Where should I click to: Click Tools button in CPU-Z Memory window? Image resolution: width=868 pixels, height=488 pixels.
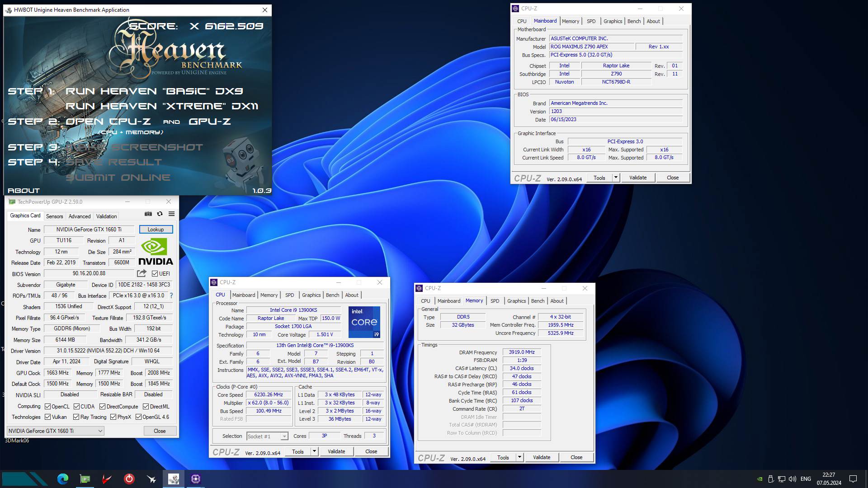(x=503, y=457)
